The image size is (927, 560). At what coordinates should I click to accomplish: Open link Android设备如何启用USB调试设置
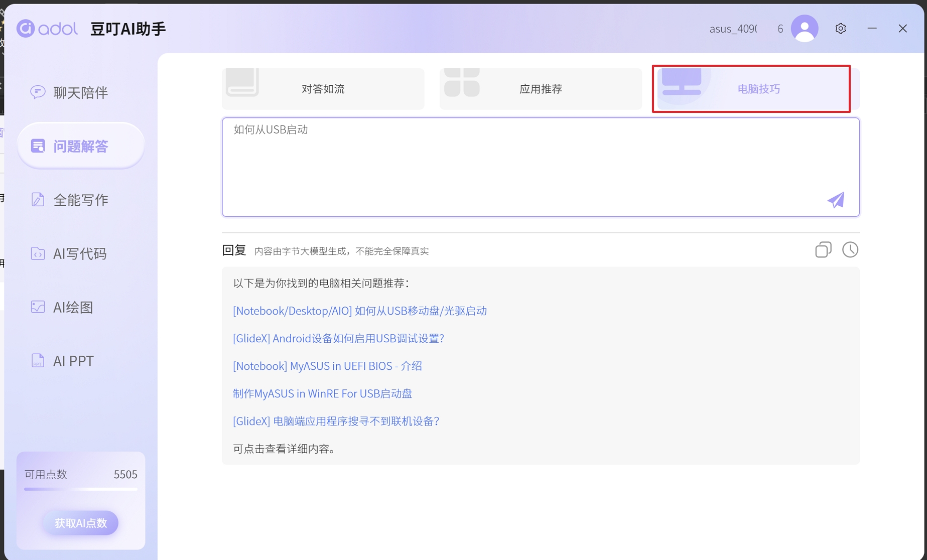(339, 338)
